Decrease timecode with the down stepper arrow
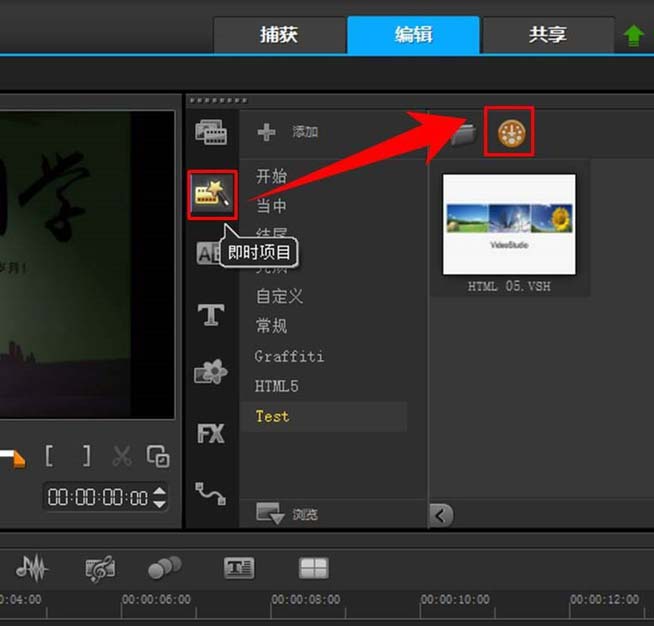Image resolution: width=654 pixels, height=626 pixels. [x=159, y=504]
